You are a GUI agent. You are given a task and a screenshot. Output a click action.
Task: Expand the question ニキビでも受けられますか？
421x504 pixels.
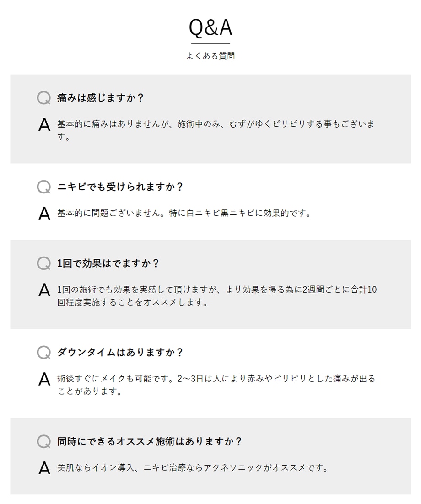pyautogui.click(x=120, y=187)
